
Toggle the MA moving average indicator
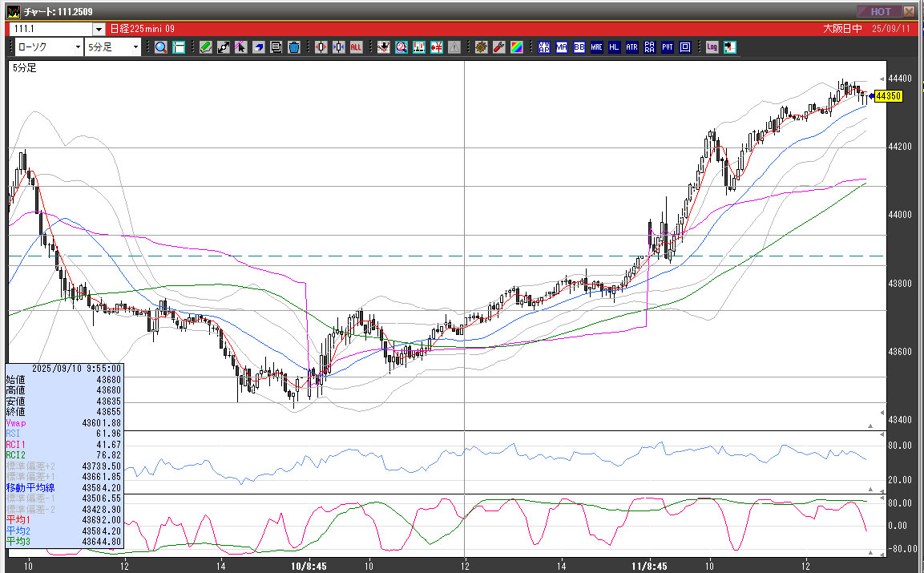click(x=562, y=47)
